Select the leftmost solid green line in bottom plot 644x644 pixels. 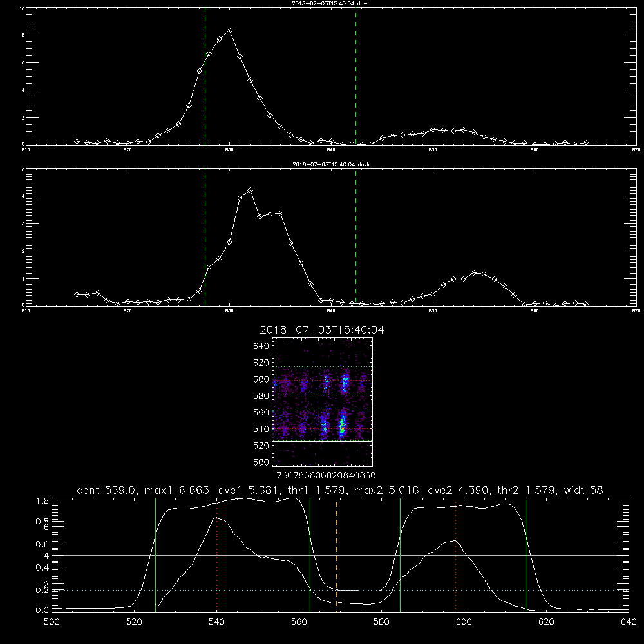pos(155,555)
